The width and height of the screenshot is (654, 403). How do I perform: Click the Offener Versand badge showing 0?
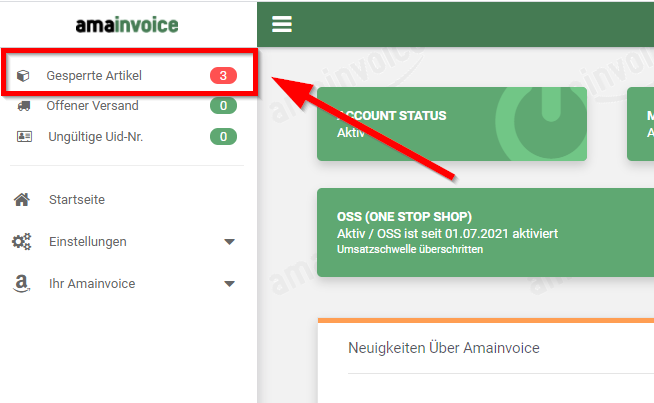(x=223, y=106)
